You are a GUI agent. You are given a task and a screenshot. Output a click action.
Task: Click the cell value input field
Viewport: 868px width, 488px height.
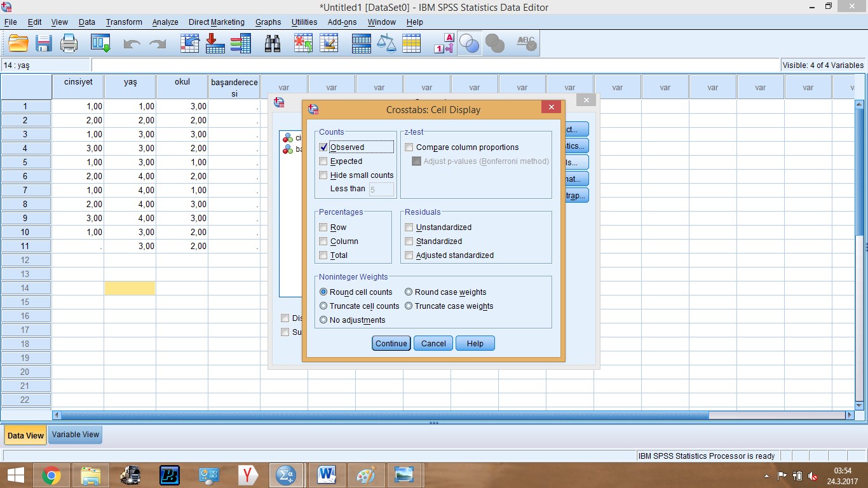(435, 65)
